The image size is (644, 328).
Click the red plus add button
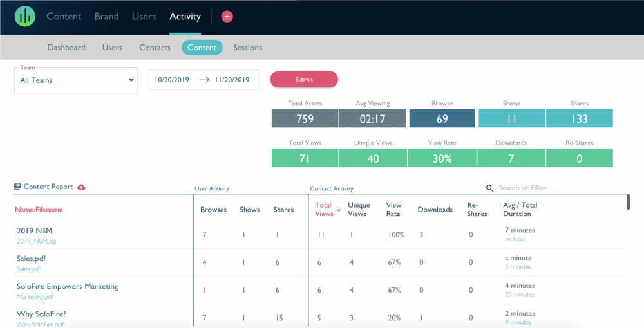[x=227, y=17]
